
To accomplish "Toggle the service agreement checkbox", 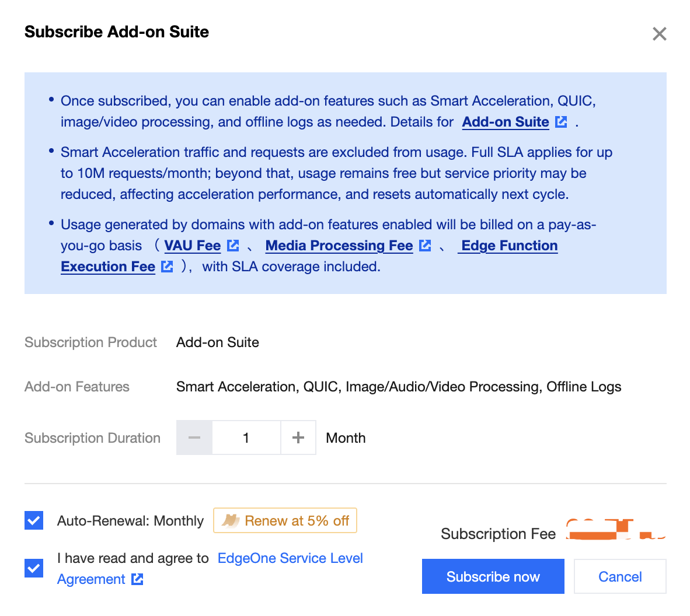I will [x=34, y=569].
